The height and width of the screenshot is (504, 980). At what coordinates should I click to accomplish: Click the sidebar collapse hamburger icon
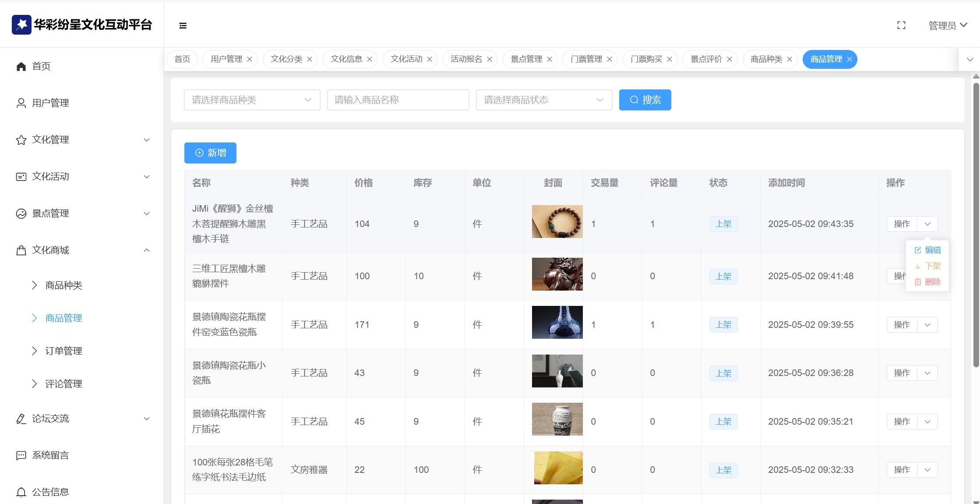pos(183,26)
